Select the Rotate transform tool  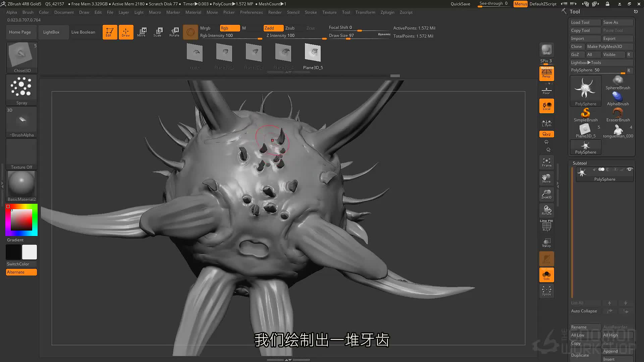pos(174,32)
